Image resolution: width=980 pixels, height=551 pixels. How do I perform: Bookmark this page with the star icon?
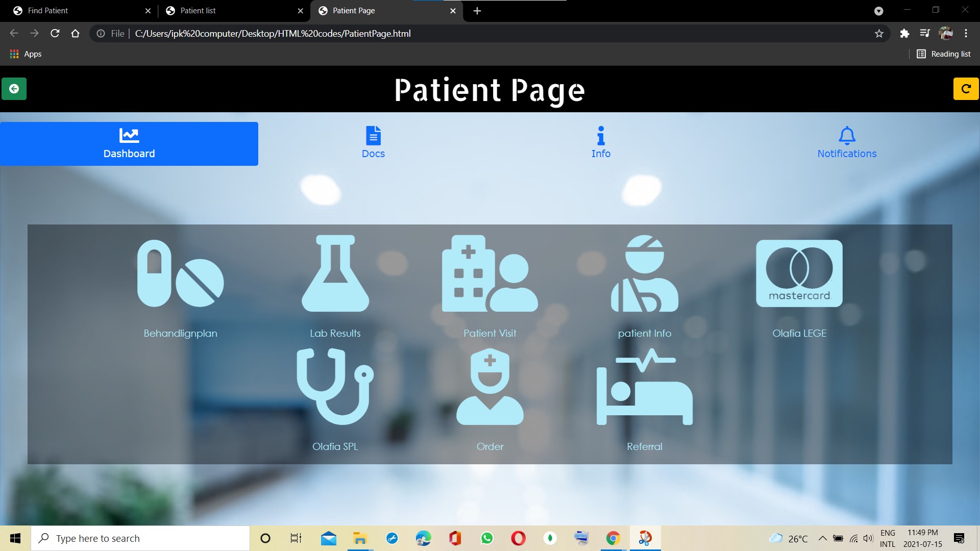pos(879,34)
